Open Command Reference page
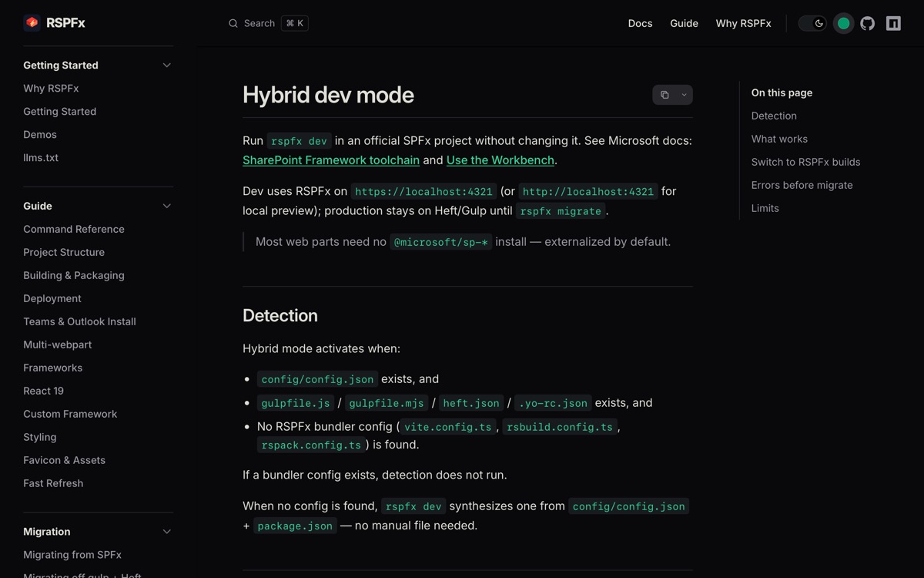The image size is (924, 578). [x=74, y=229]
